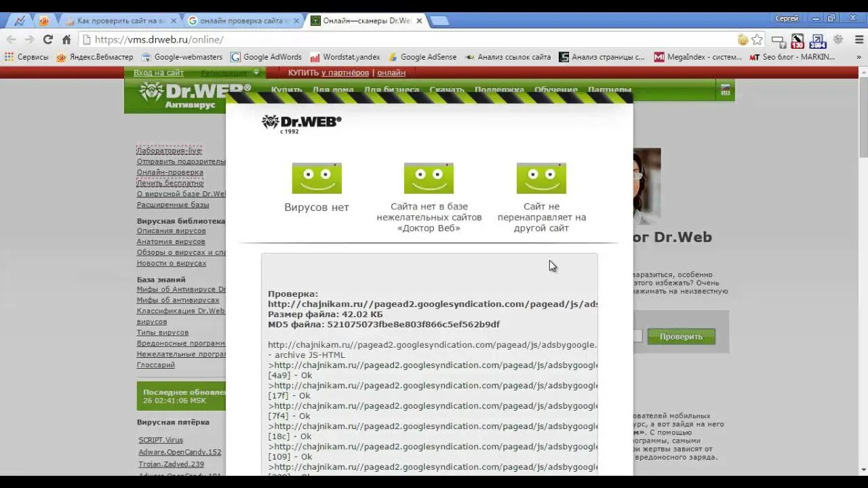Image resolution: width=868 pixels, height=488 pixels.
Task: Close the 'Онлайн—сканеры Dr.Web' tab
Action: tap(419, 20)
